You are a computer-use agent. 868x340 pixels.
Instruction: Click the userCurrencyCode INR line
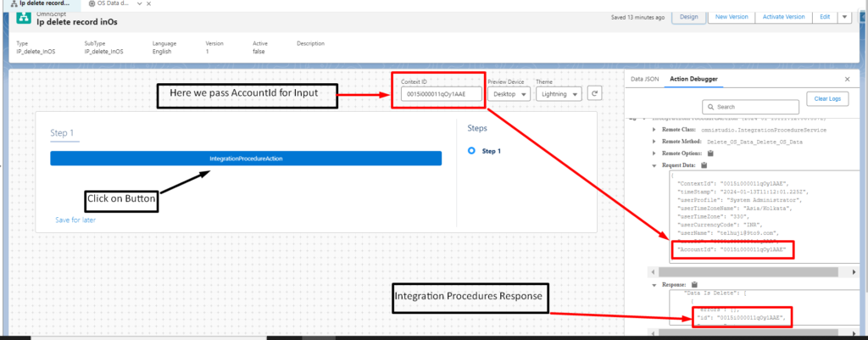(720, 225)
